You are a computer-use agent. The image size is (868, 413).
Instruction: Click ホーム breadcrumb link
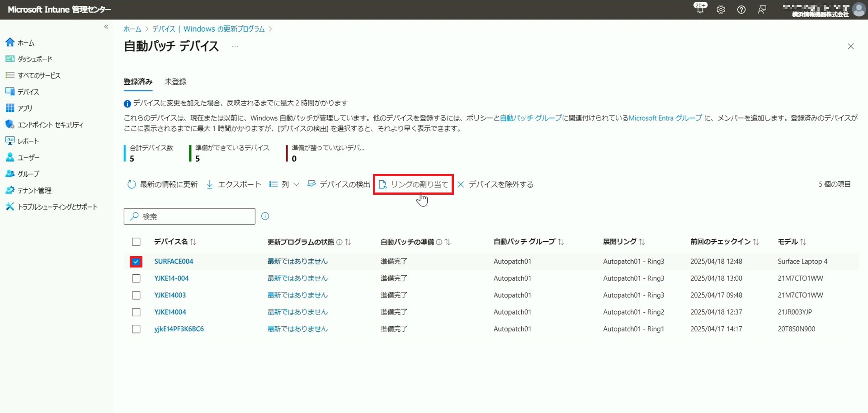coord(132,29)
